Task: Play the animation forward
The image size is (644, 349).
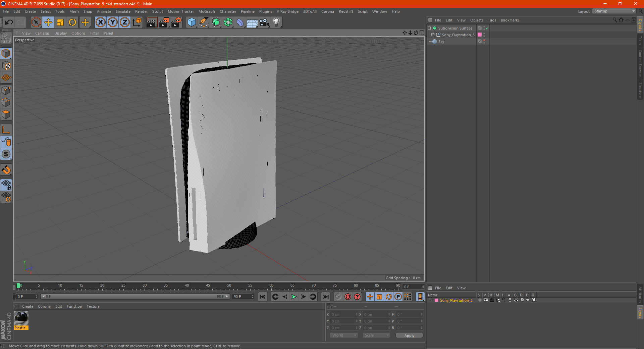Action: 294,297
